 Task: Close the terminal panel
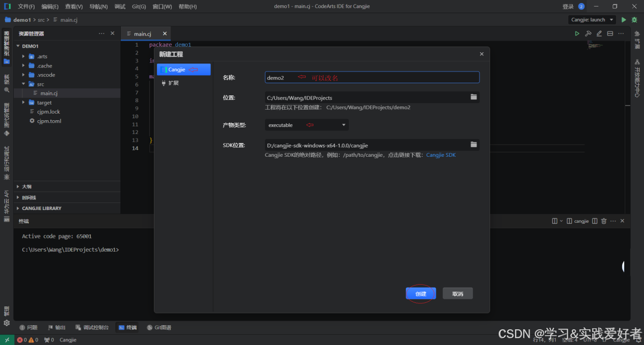pyautogui.click(x=622, y=221)
